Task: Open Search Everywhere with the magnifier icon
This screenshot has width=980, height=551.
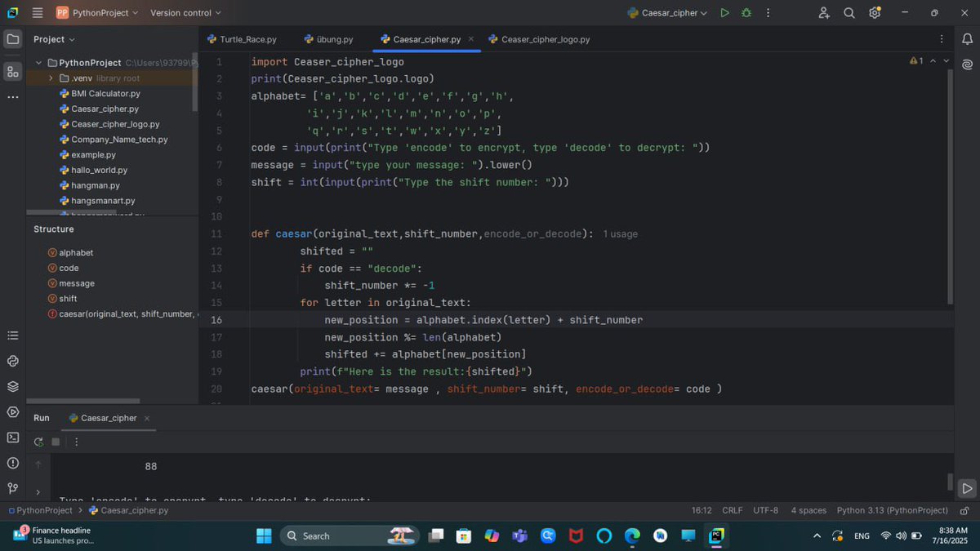Action: coord(849,13)
